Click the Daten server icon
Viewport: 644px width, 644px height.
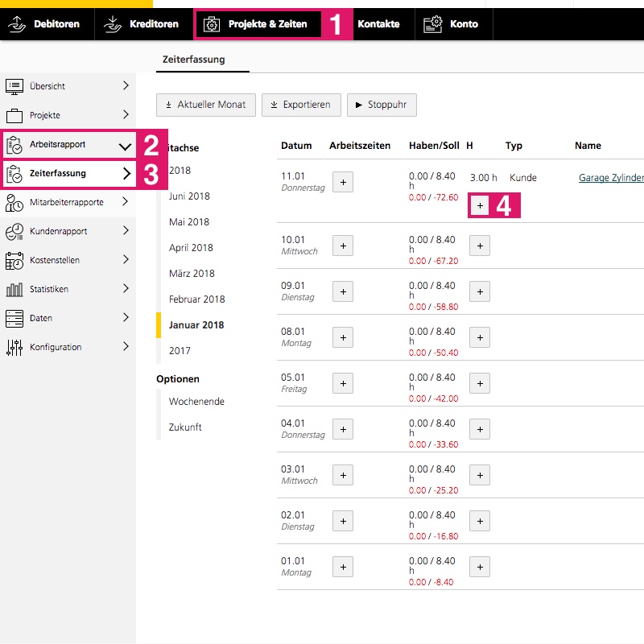click(14, 319)
